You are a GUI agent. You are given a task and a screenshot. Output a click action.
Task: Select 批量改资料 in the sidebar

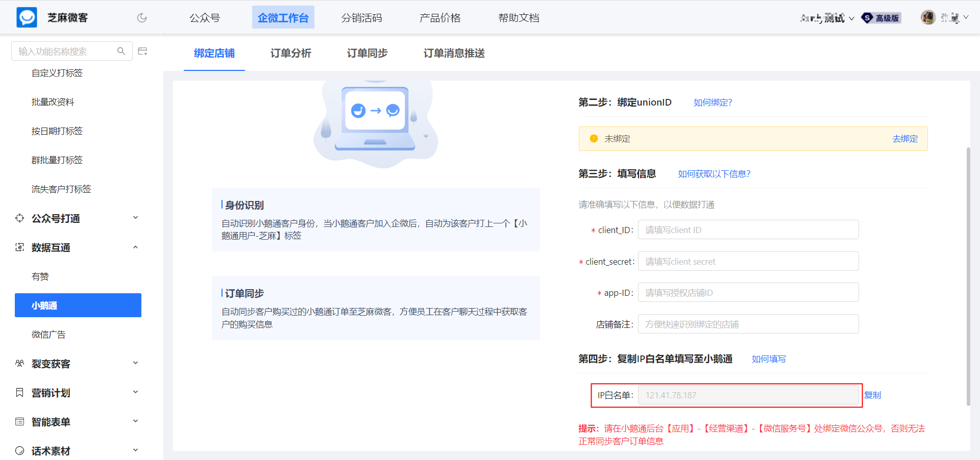(x=53, y=102)
